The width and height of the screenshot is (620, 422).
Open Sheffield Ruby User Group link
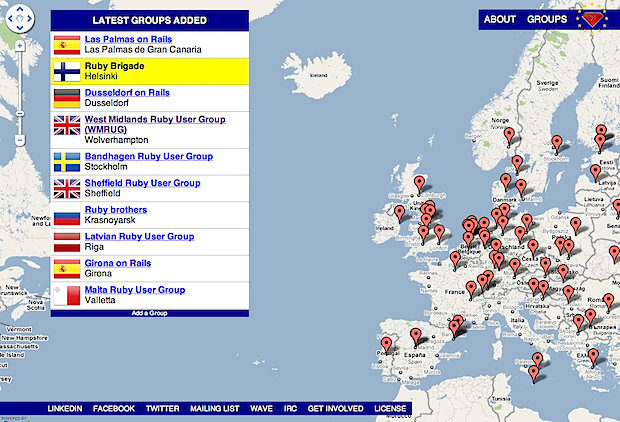[142, 183]
